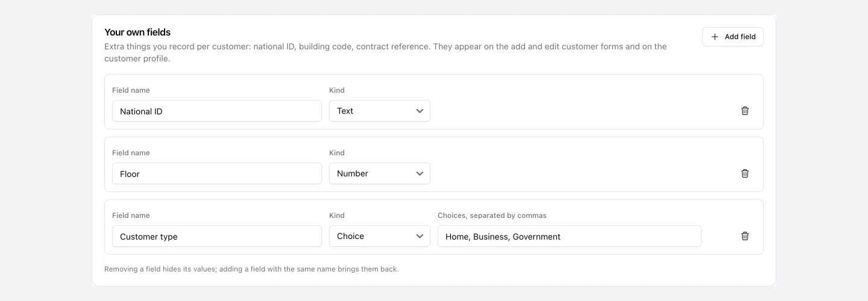Viewport: 868px width, 301px height.
Task: Click the 'Field name' label above National ID
Action: pos(131,90)
